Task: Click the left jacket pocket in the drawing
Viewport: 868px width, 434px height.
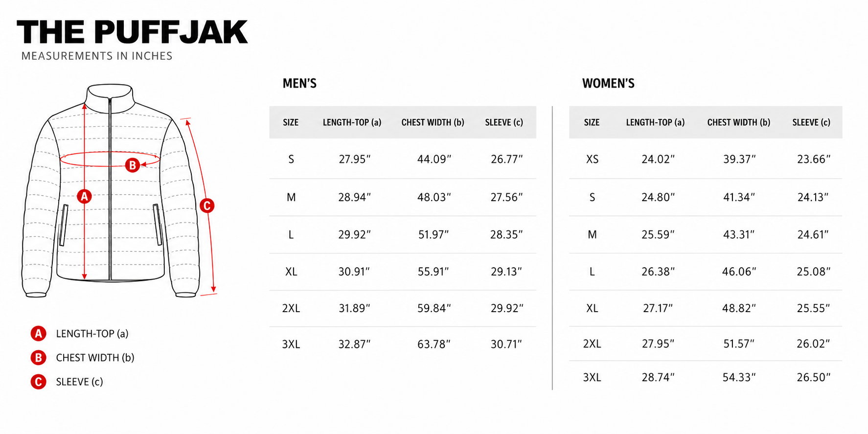Action: click(x=63, y=225)
